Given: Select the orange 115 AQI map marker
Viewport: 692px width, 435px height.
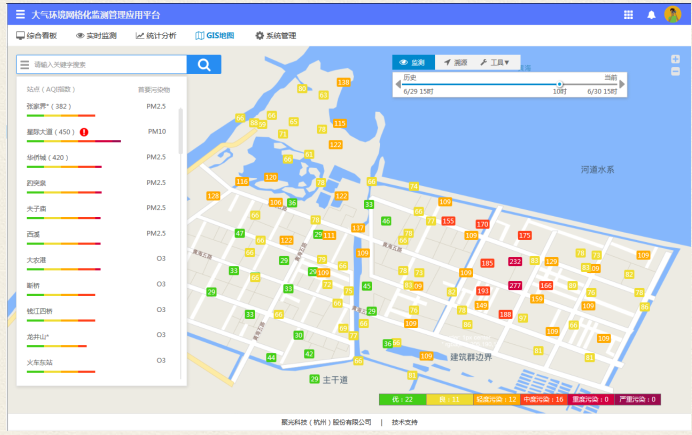Looking at the screenshot, I should click(339, 124).
